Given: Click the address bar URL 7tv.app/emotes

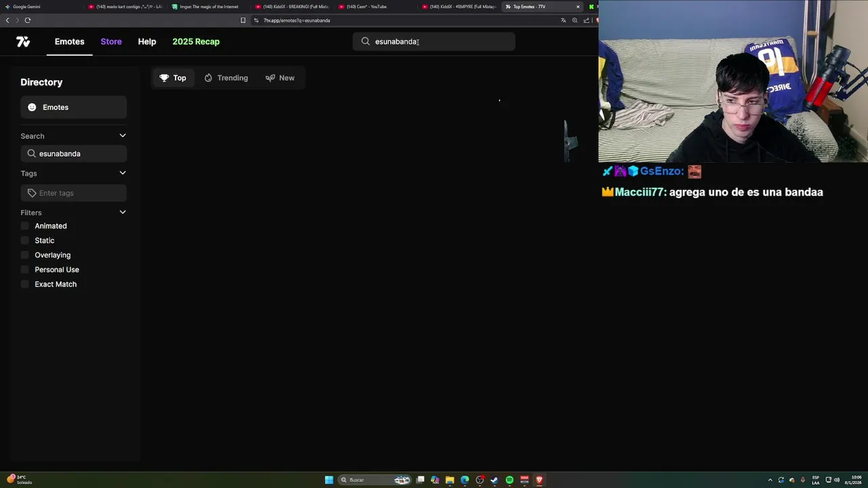Looking at the screenshot, I should tap(296, 20).
